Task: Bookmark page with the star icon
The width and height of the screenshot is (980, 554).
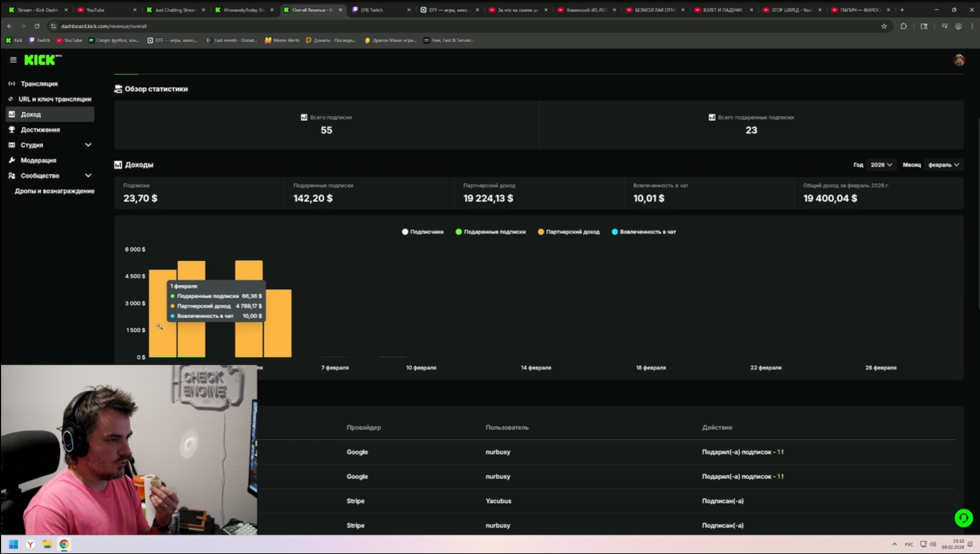Action: click(x=884, y=26)
